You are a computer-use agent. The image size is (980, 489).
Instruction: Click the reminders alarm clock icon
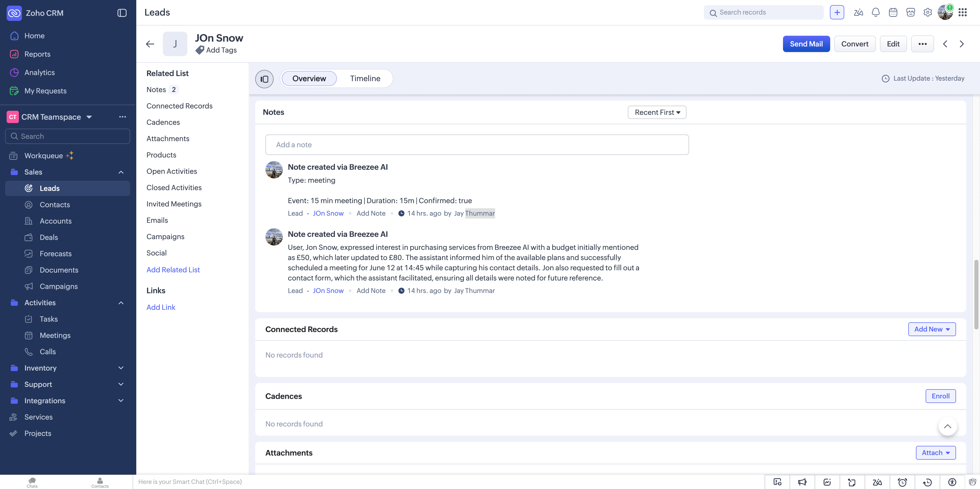(x=902, y=482)
